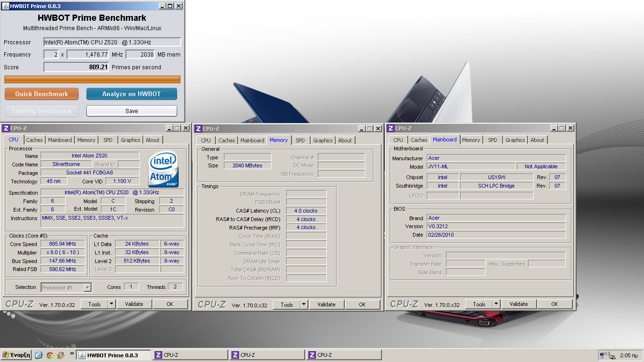Click the wireless network tray icon
This screenshot has width=644, height=362.
tap(603, 355)
